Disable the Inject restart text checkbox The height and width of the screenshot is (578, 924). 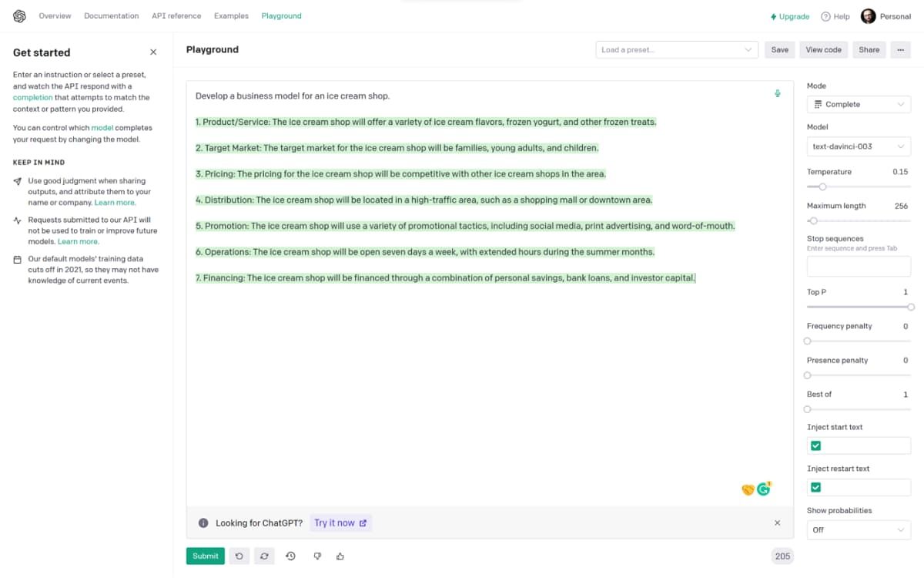815,486
